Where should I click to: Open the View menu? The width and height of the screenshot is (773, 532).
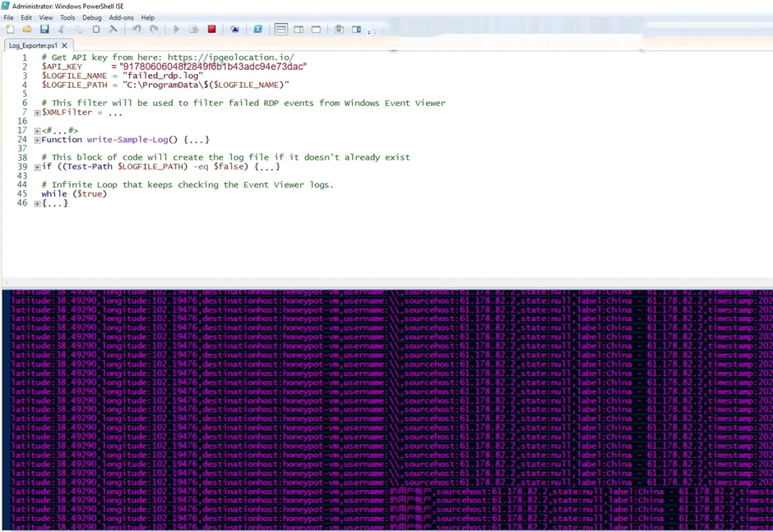pyautogui.click(x=46, y=18)
